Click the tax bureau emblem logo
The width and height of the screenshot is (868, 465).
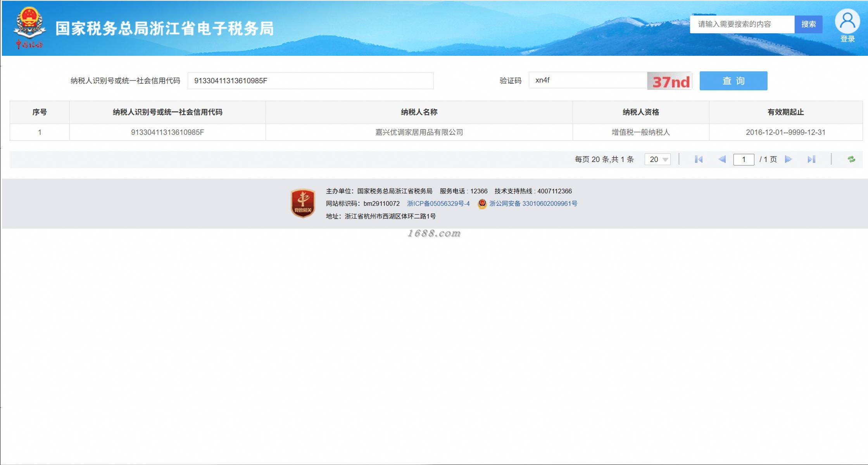click(x=29, y=24)
